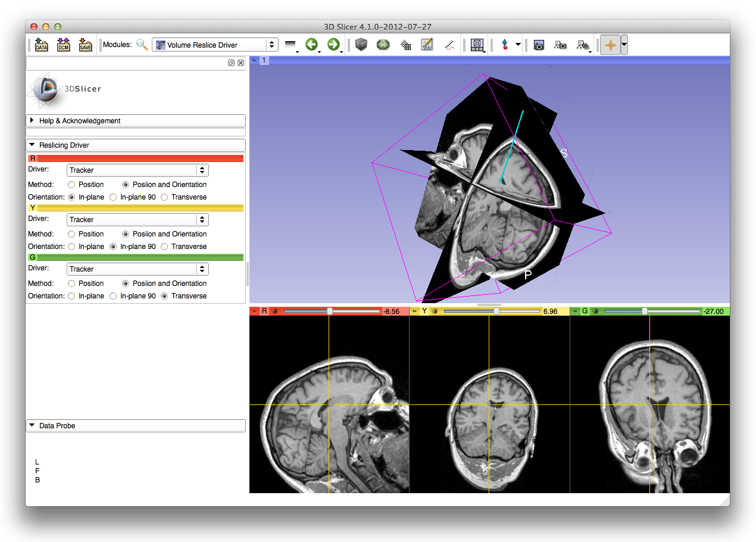
Task: Select Transverse orientation for Yellow slice
Action: point(165,247)
